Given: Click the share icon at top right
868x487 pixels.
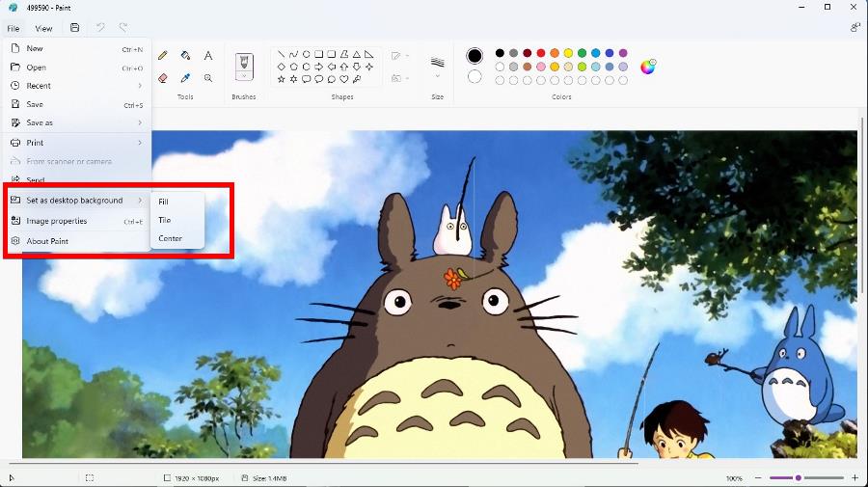Looking at the screenshot, I should (855, 28).
